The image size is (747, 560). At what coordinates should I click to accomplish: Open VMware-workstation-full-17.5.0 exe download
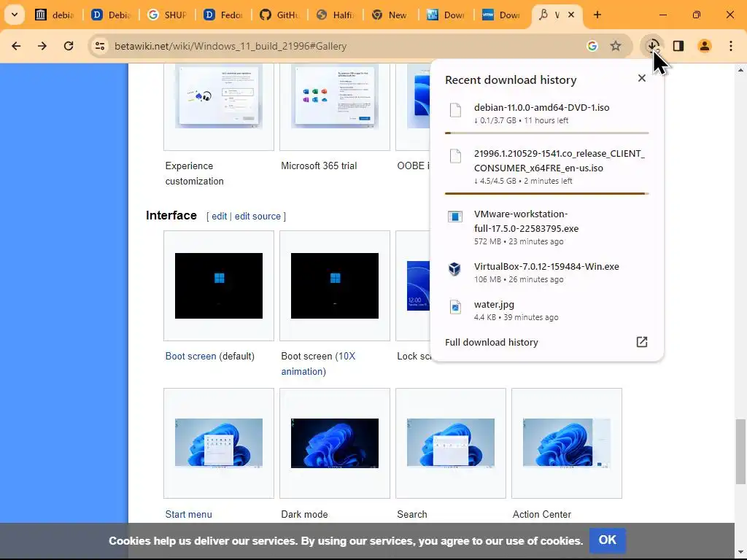(x=546, y=227)
